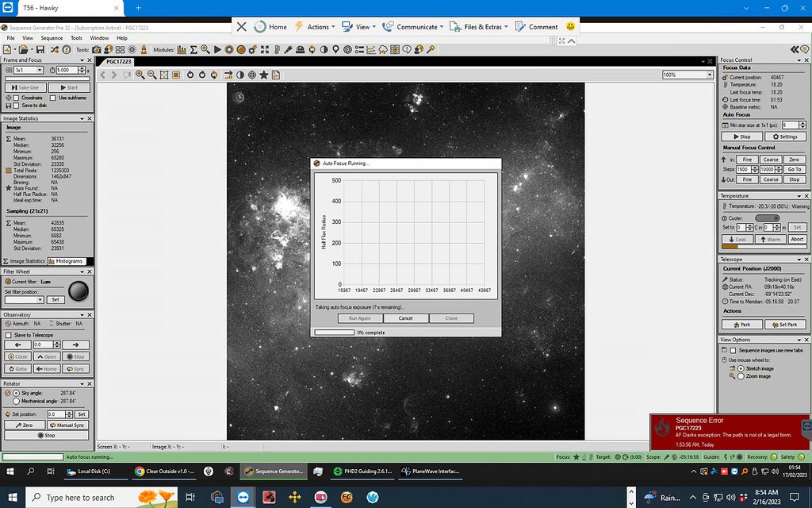The width and height of the screenshot is (812, 508).
Task: Check Sequence images use new tabs
Action: pos(733,350)
